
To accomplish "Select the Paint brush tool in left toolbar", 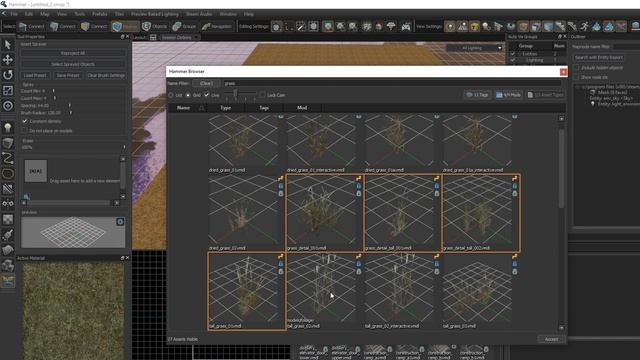I will [8, 234].
